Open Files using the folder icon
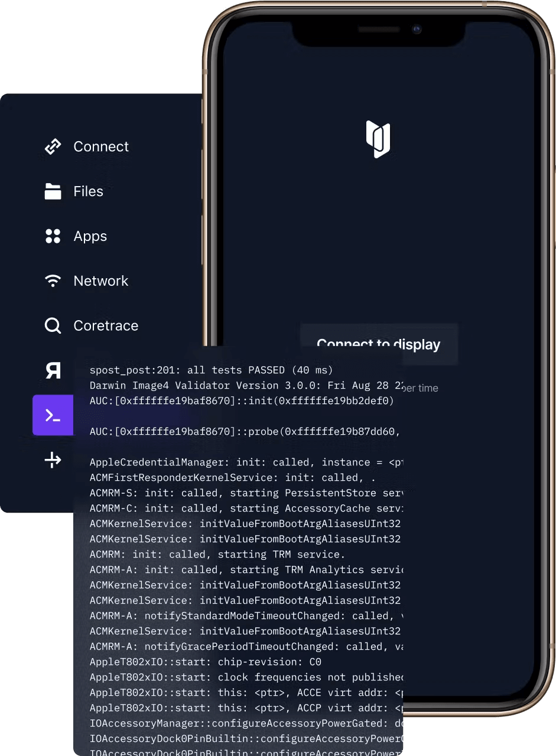 pos(53,191)
